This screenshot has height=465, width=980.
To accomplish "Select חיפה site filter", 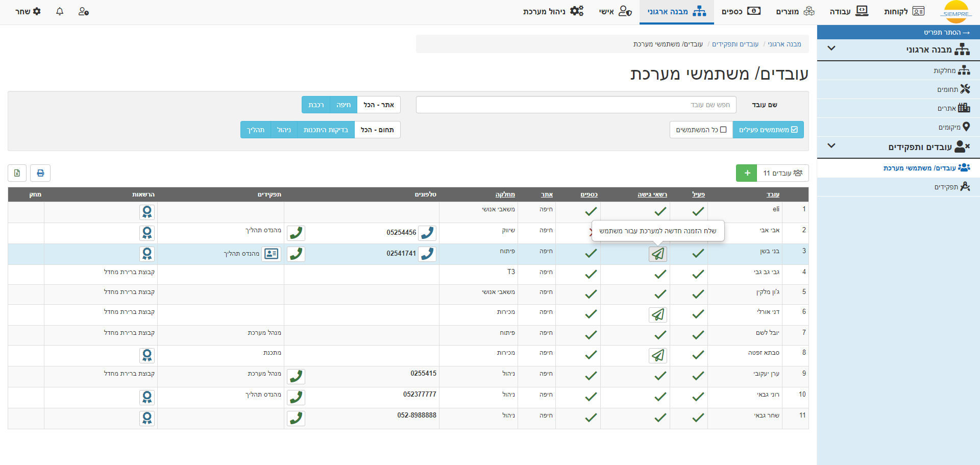I will click(x=343, y=105).
